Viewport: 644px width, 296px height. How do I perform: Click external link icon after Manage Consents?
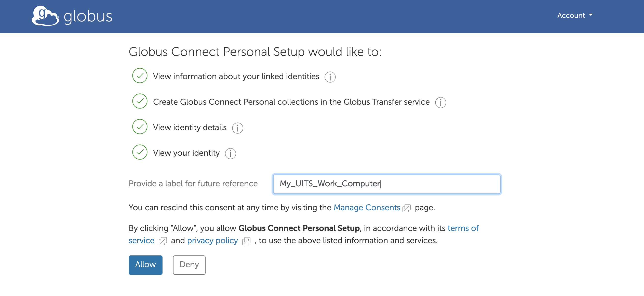coord(407,208)
